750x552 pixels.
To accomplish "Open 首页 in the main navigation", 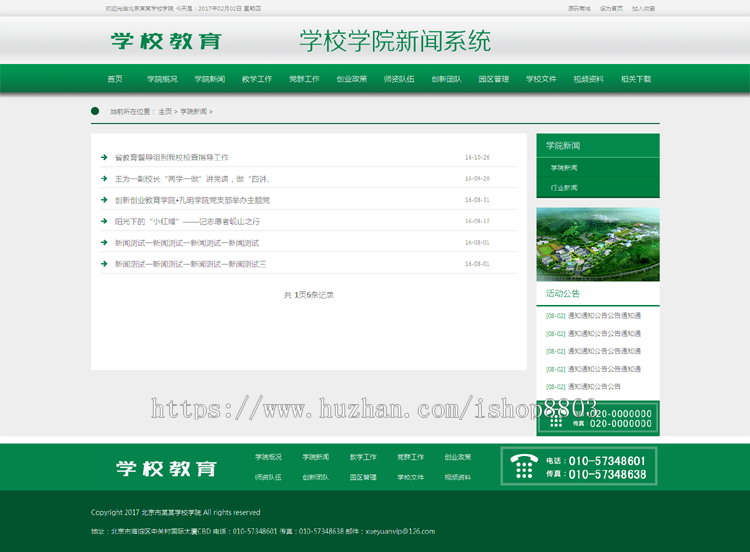I will tap(115, 79).
